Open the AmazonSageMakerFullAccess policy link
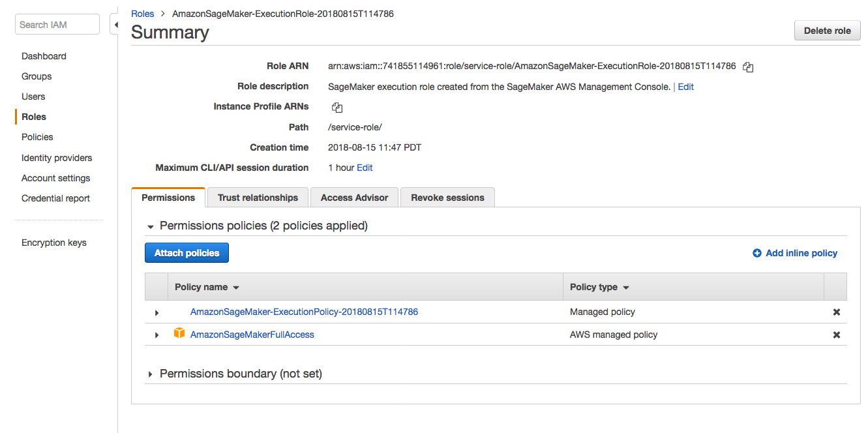 click(x=252, y=335)
